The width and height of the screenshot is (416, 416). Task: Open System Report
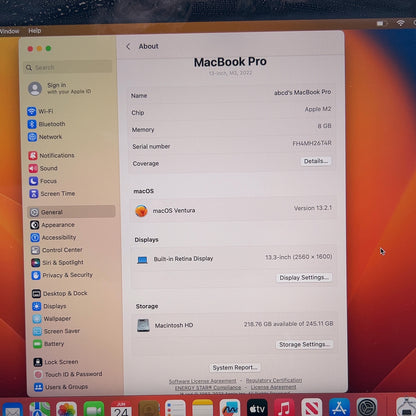(x=235, y=367)
